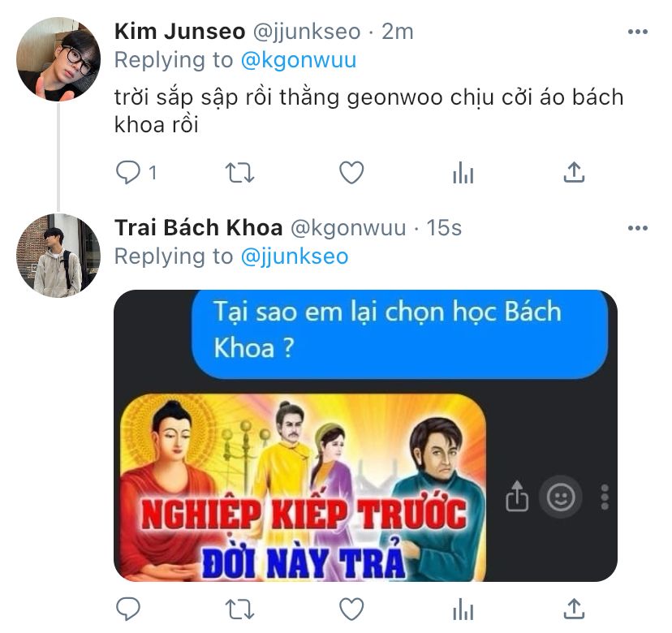Like Kim Junseo's tweet
The height and width of the screenshot is (633, 672).
coord(351,172)
